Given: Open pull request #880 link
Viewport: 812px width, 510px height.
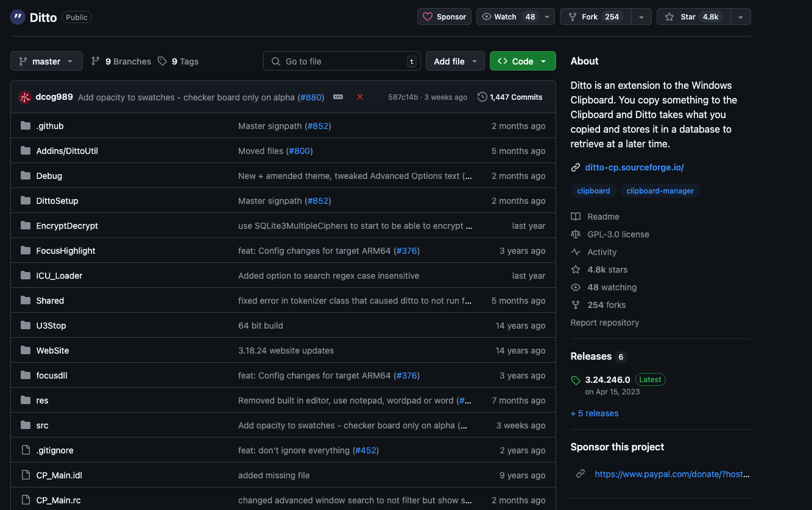Looking at the screenshot, I should (311, 97).
